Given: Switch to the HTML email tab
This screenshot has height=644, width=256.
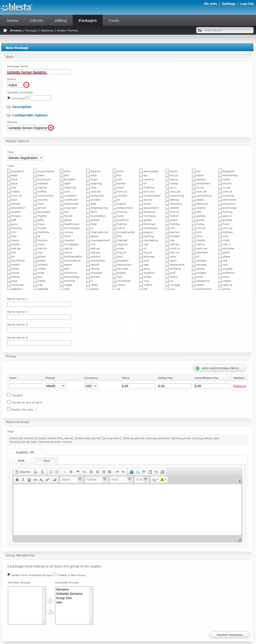Looking at the screenshot, I should tap(21, 461).
